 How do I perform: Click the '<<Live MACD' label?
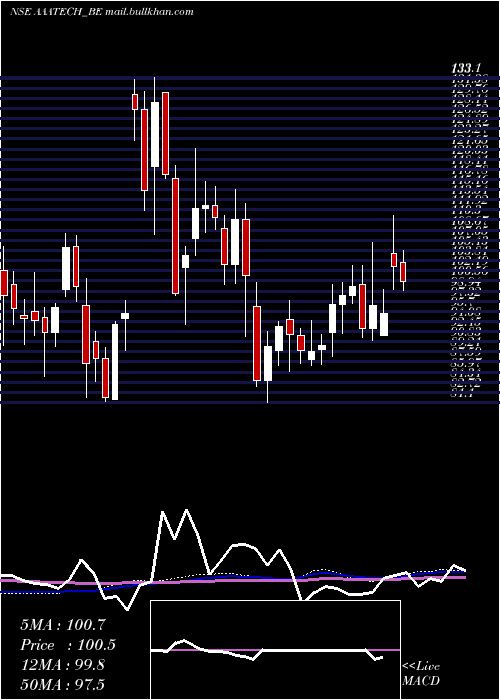coord(421,673)
